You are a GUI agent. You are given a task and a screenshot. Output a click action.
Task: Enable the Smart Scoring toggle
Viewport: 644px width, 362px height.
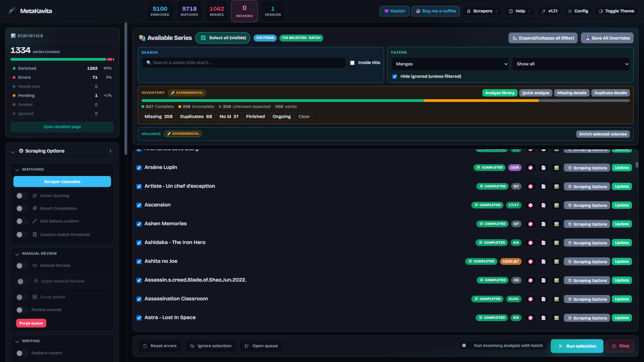[22, 196]
